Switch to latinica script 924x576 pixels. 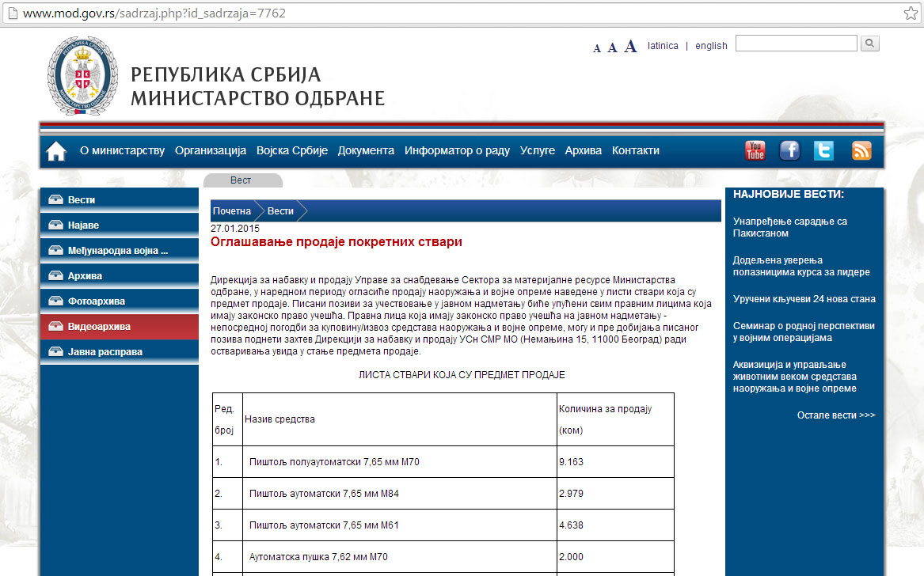663,45
